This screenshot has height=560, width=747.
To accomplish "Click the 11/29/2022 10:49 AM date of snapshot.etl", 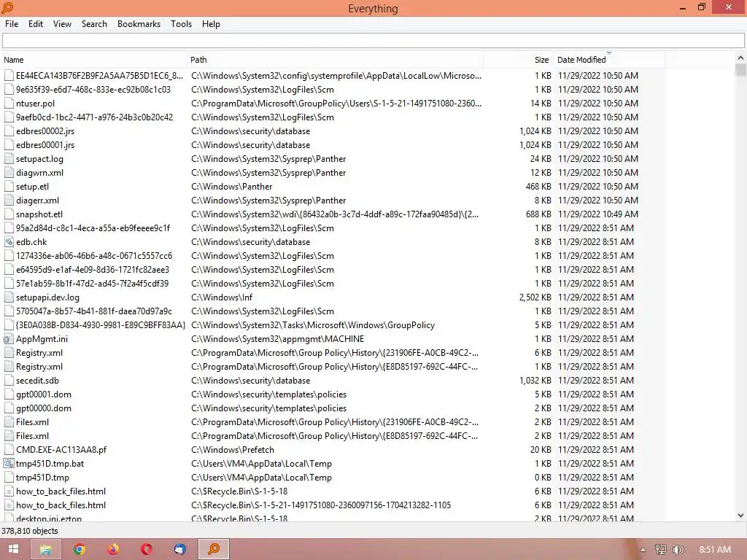I will pos(598,214).
